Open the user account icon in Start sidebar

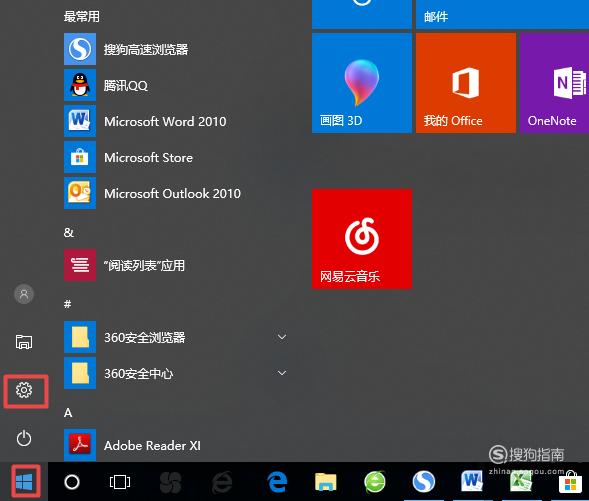coord(24,294)
